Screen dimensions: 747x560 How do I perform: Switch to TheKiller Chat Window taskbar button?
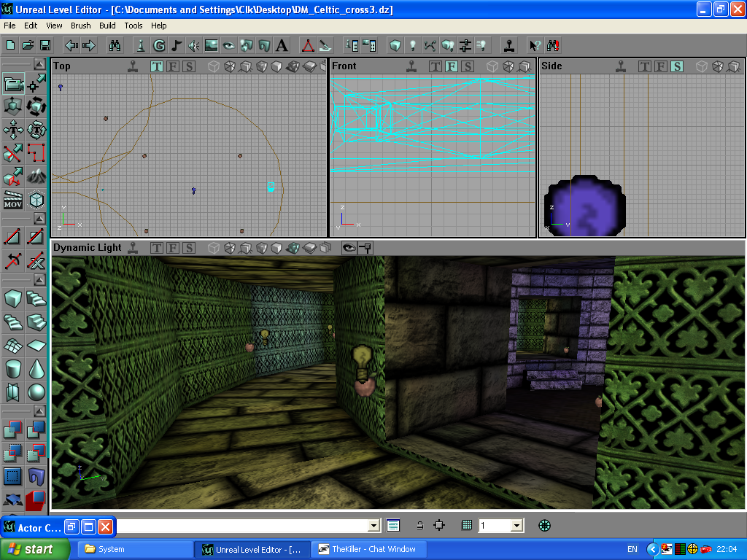[x=368, y=549]
